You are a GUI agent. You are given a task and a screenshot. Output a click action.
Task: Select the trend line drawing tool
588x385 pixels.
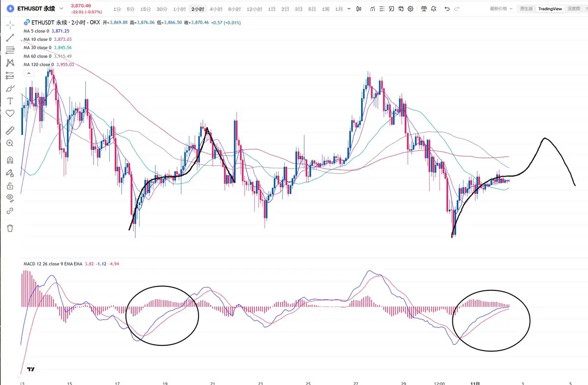click(x=10, y=38)
